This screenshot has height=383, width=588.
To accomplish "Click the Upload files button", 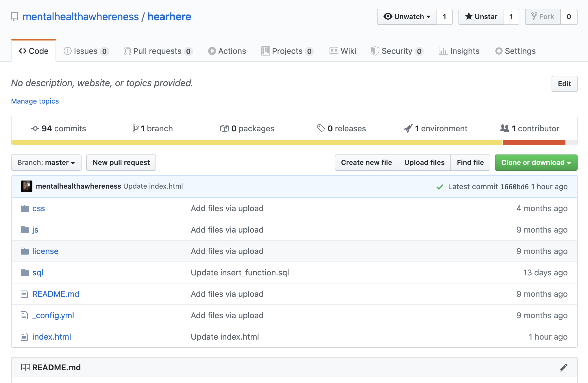I will point(424,163).
